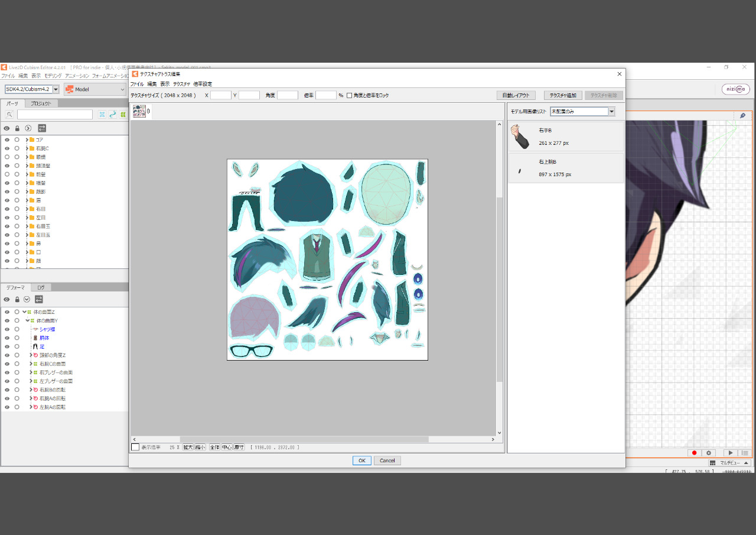Image resolution: width=756 pixels, height=535 pixels.
Task: Click the eye header icon in parts panel
Action: tap(7, 128)
